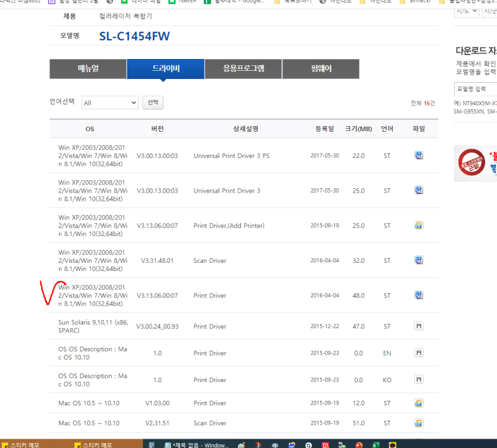
Task: Click installer icon for Print Driver,(Add Printer)
Action: click(419, 226)
